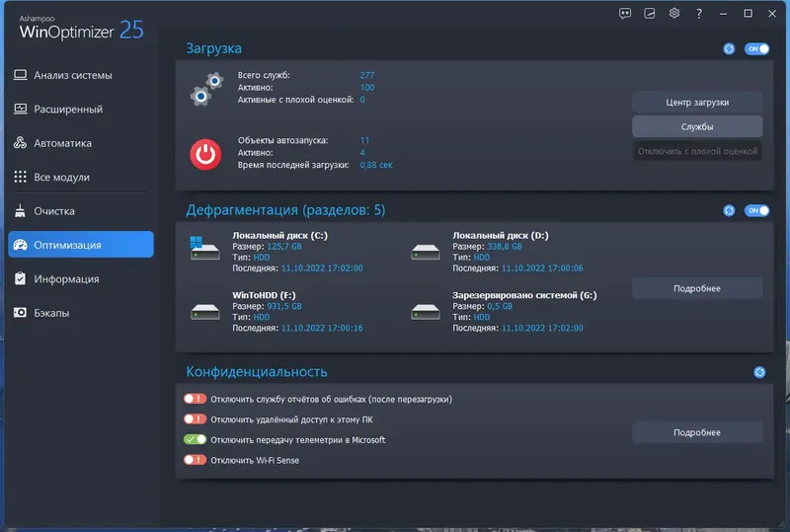Refresh the Дефрагментация section

coord(729,210)
